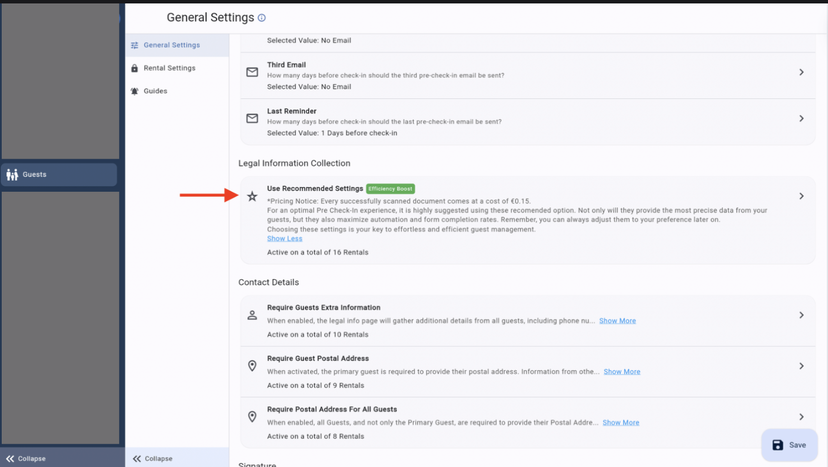Click the Guests people icon in left sidebar
The width and height of the screenshot is (828, 467).
coord(12,175)
